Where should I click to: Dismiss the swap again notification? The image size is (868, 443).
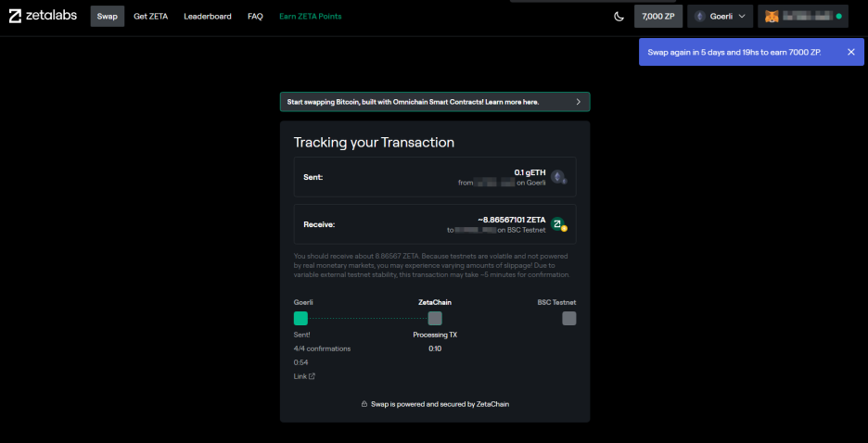[x=850, y=52]
